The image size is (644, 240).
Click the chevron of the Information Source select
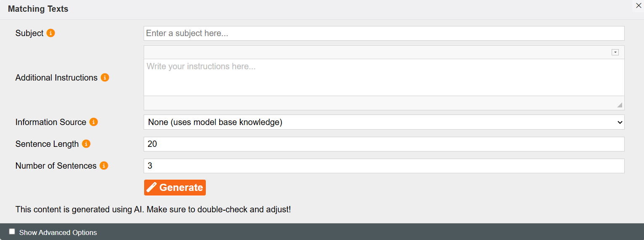click(620, 123)
